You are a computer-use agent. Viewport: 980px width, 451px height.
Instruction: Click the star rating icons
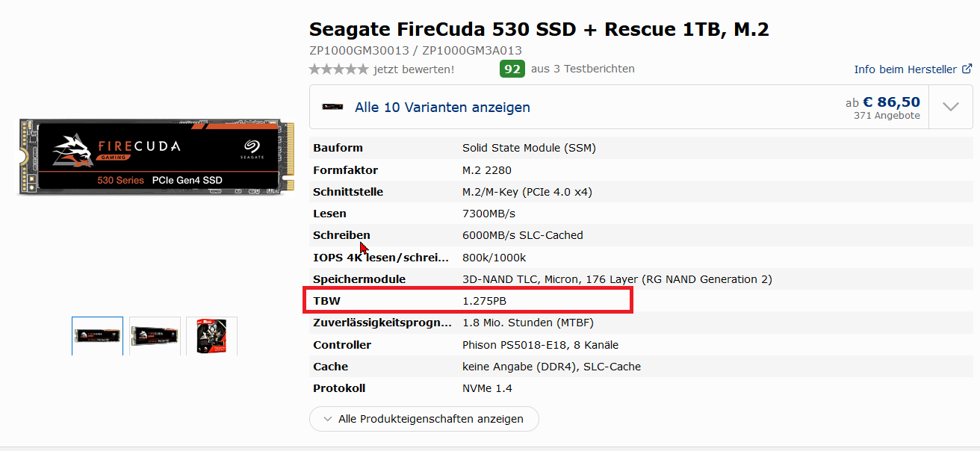[338, 69]
